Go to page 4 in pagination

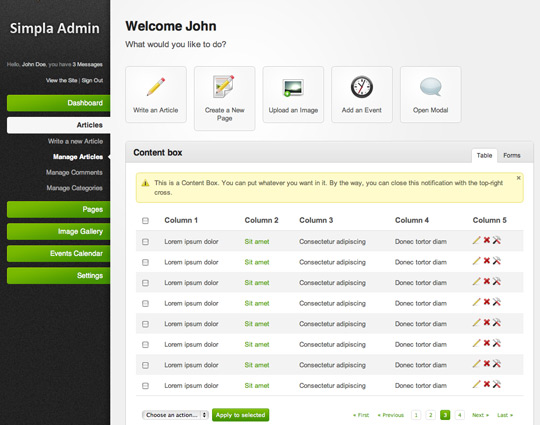click(459, 415)
